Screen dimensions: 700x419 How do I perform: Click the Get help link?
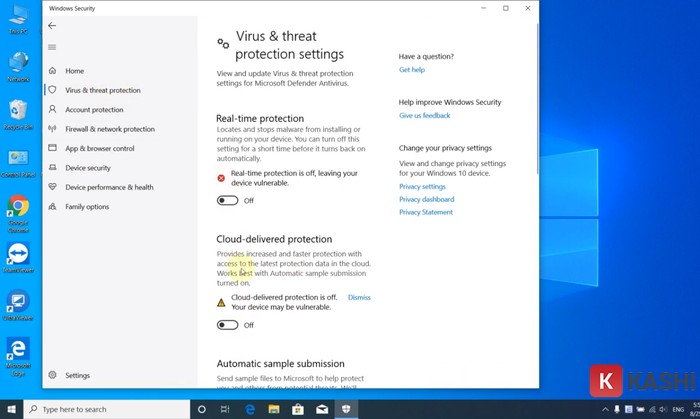coord(412,70)
